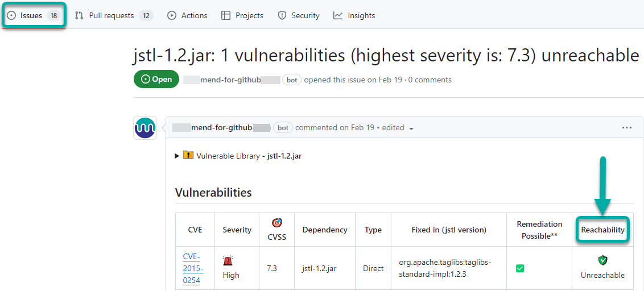Open the Security tab

(x=299, y=15)
